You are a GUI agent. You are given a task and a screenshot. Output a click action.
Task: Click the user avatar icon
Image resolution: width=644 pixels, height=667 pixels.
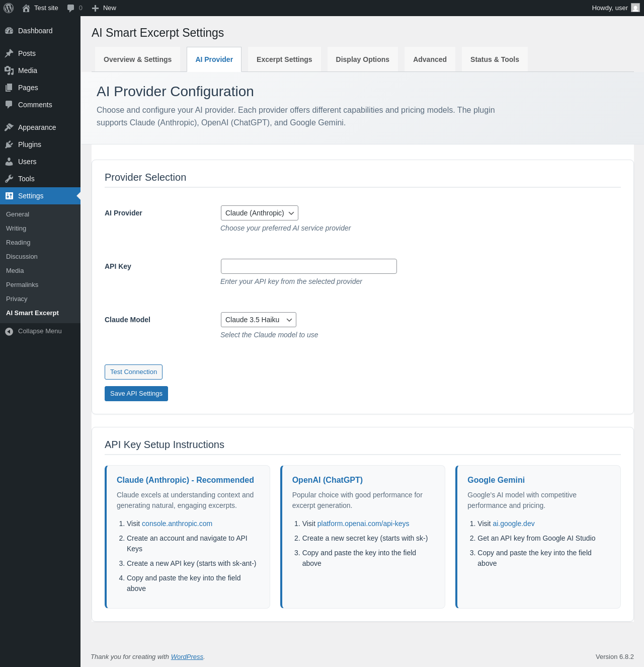tap(635, 8)
